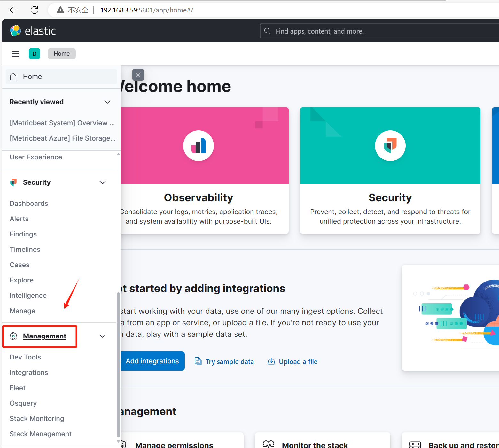Image resolution: width=499 pixels, height=448 pixels.
Task: Click the Security card shield logo
Action: [x=390, y=146]
